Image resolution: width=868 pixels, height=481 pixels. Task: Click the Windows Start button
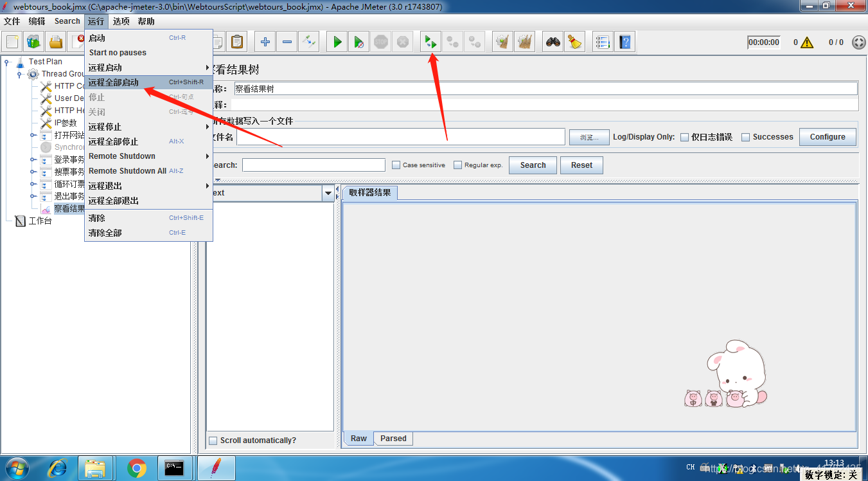pos(18,468)
